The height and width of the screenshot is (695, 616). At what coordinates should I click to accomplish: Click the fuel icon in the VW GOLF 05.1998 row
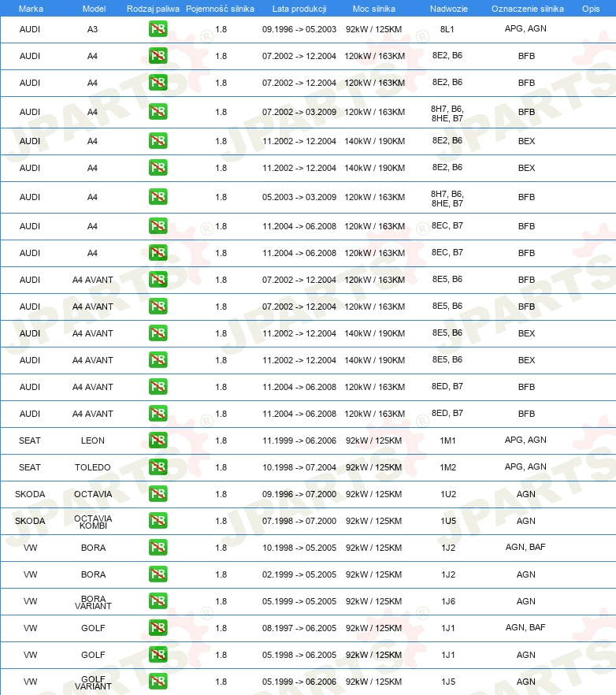coord(158,655)
